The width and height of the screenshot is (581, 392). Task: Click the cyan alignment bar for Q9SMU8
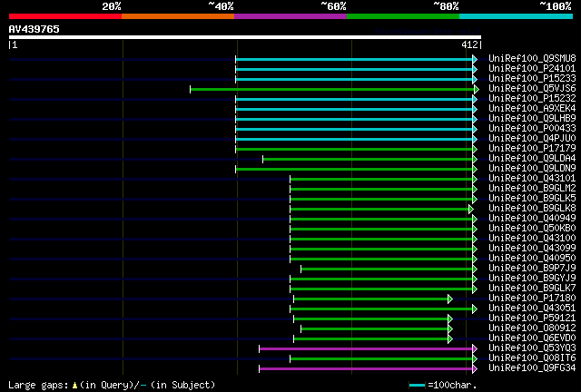point(354,59)
